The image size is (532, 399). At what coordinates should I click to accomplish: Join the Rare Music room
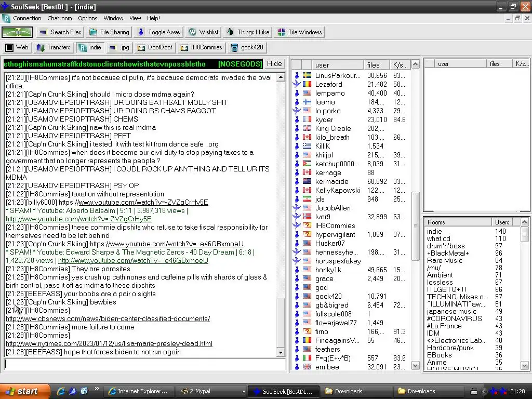(x=445, y=261)
